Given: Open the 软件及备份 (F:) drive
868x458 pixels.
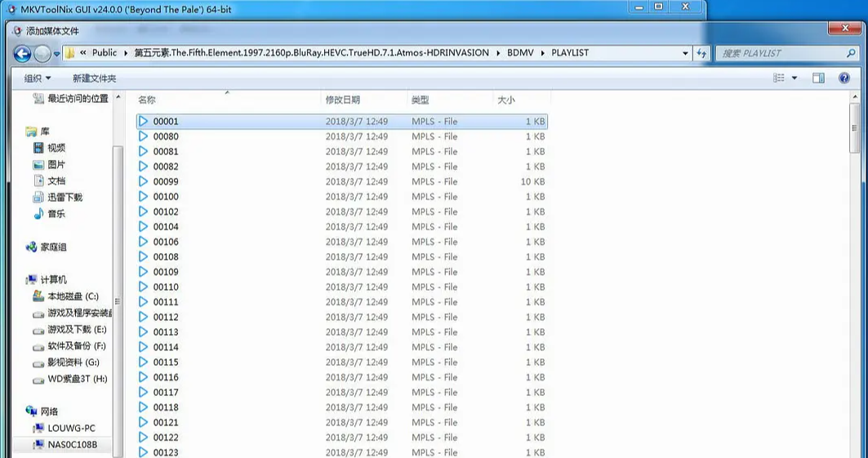Looking at the screenshot, I should coord(69,346).
